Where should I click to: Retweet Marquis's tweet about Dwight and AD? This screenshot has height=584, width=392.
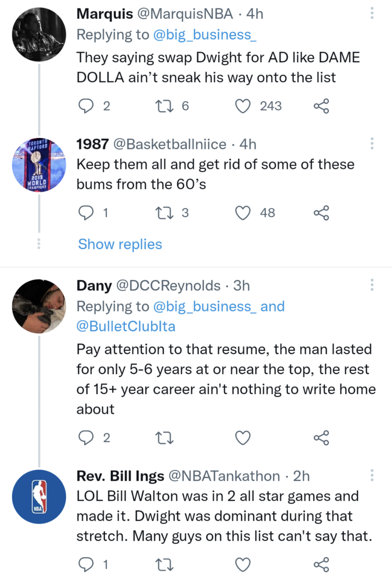(x=164, y=106)
